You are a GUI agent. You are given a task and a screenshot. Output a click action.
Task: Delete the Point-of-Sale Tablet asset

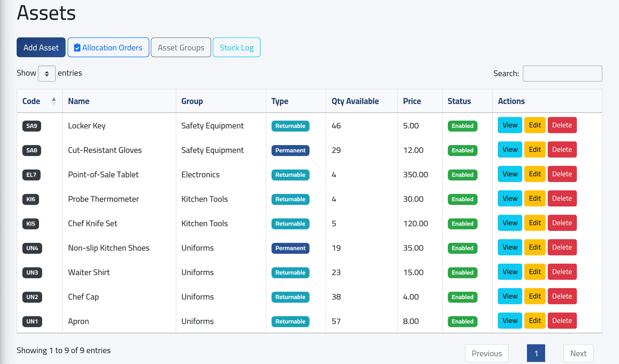tap(562, 174)
